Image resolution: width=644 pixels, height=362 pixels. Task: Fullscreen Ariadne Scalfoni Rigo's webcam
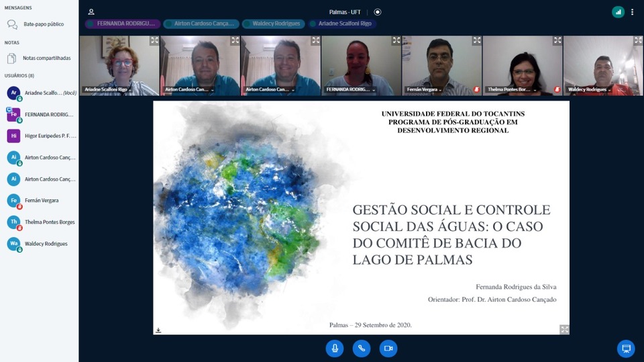[x=154, y=41]
